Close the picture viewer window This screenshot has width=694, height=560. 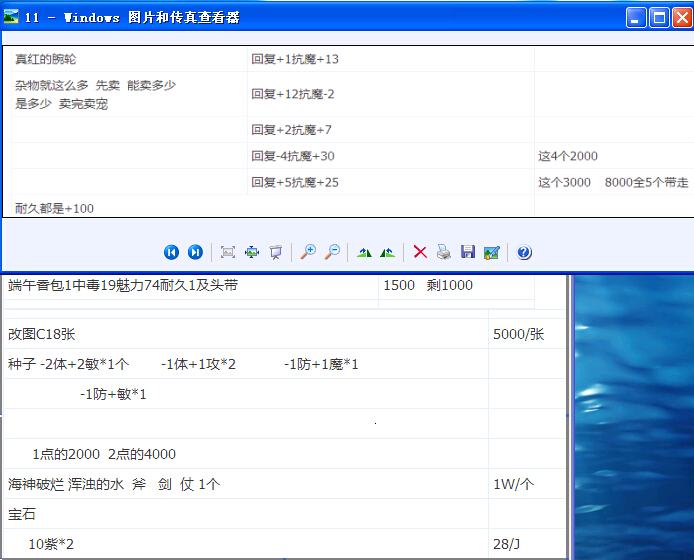coord(682,17)
